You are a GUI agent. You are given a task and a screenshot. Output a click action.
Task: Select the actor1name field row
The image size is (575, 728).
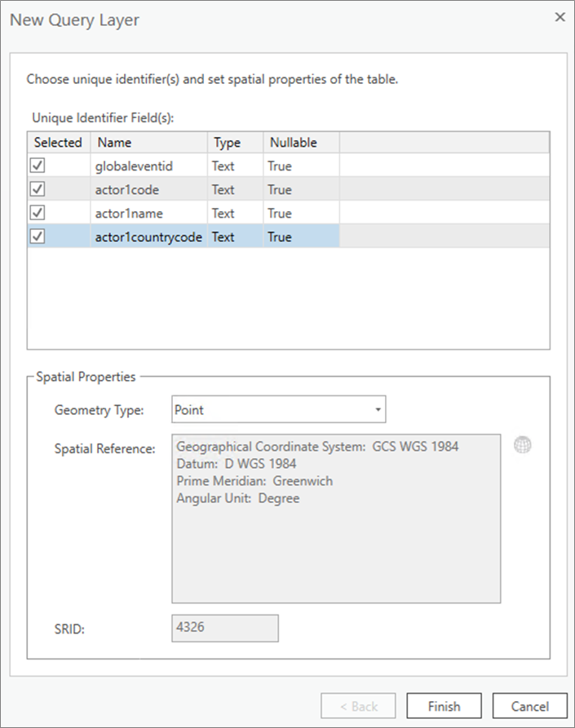pyautogui.click(x=289, y=213)
